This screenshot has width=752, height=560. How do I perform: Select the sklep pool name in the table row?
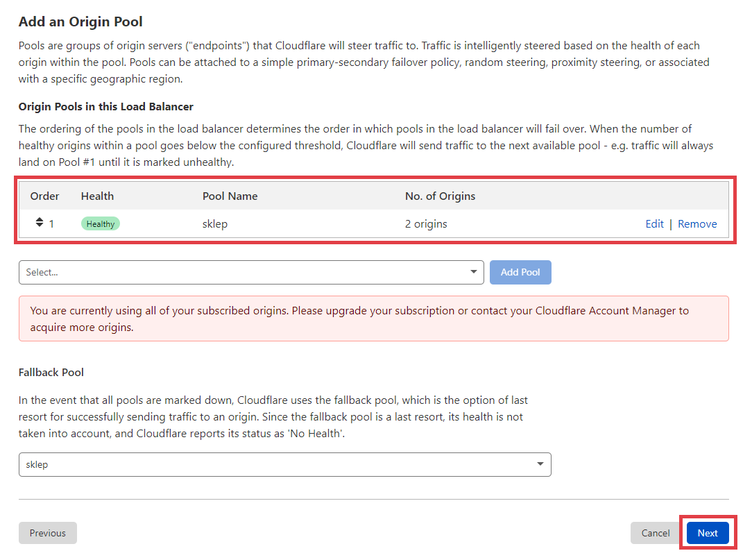click(215, 224)
